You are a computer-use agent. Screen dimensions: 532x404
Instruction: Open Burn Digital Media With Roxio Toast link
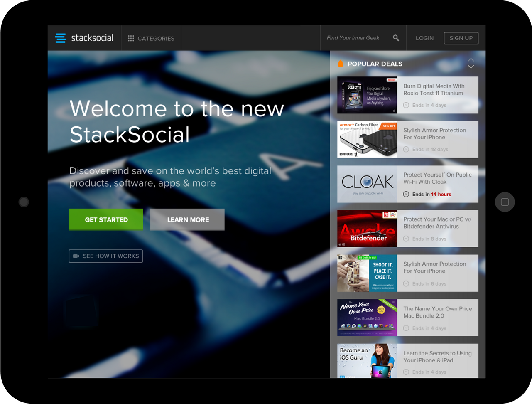click(434, 90)
